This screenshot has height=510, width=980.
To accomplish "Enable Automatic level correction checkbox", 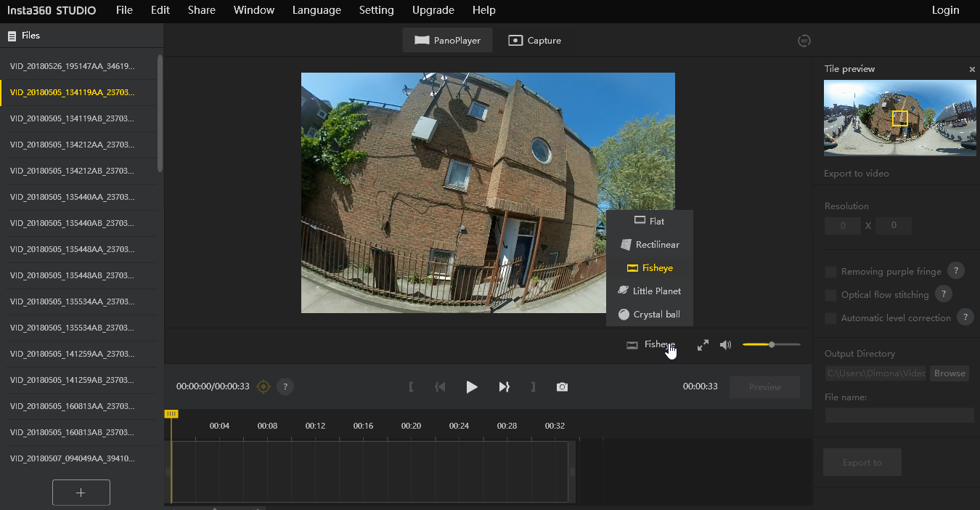I will (x=831, y=318).
